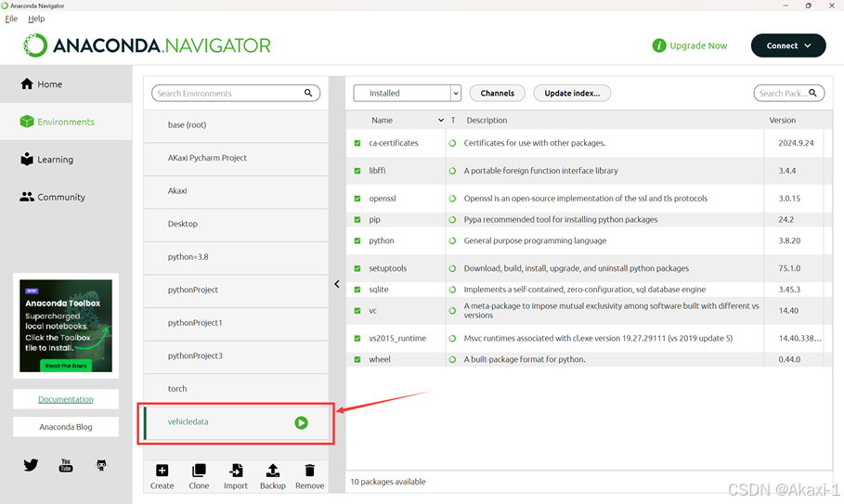Toggle the libffi package checkbox

(x=357, y=171)
